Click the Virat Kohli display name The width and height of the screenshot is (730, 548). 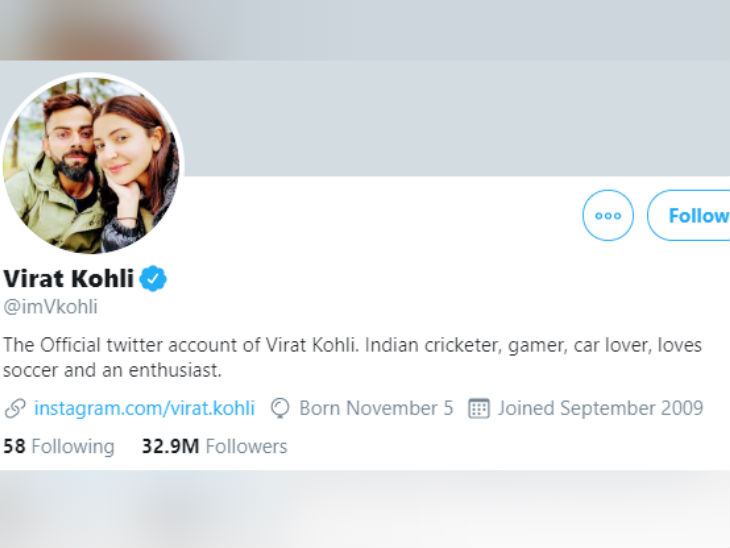68,279
